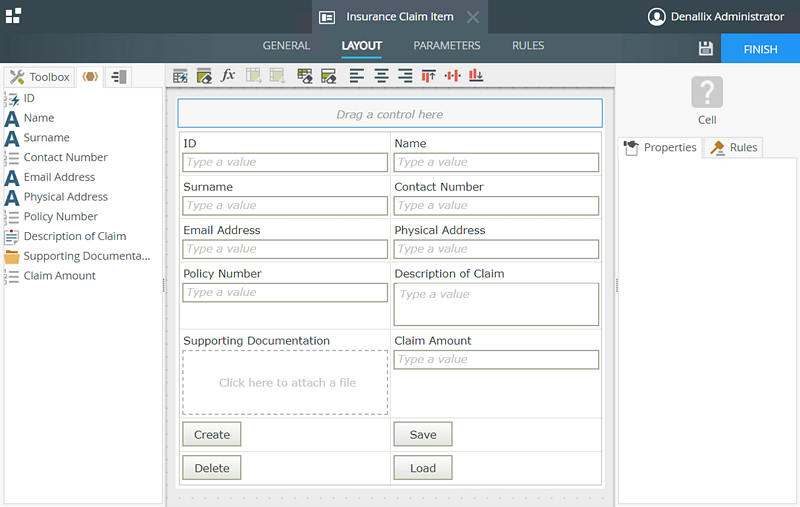800x507 pixels.
Task: Switch to the GENERAL tab
Action: point(286,46)
